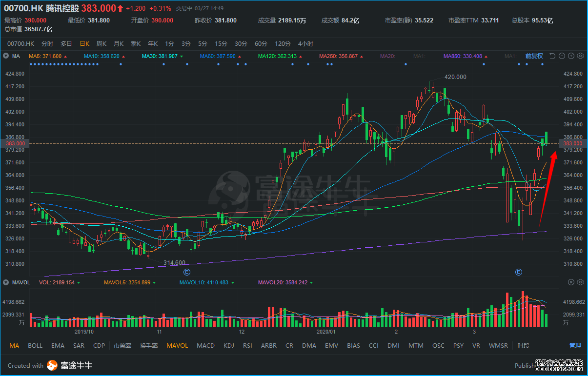This screenshot has height=376, width=588.
Task: Toggle the MA30 line indicator
Action: [x=160, y=56]
